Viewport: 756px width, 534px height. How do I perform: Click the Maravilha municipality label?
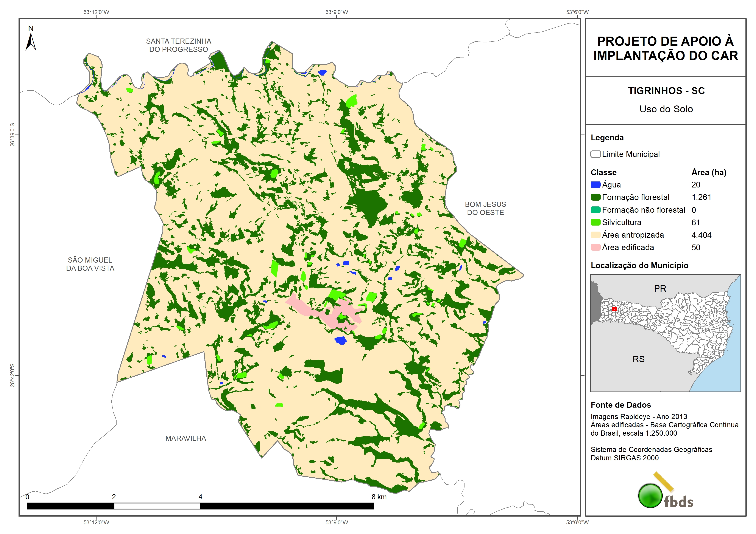pyautogui.click(x=186, y=438)
